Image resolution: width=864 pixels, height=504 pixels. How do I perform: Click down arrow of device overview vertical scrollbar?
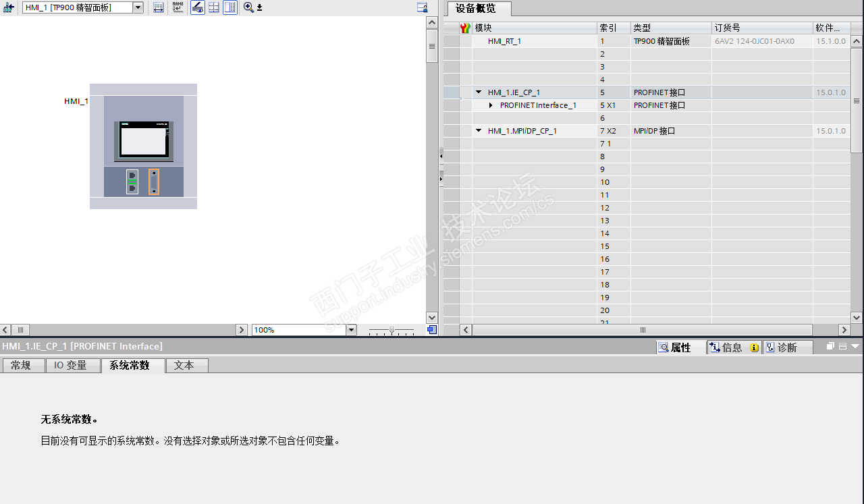pyautogui.click(x=857, y=317)
